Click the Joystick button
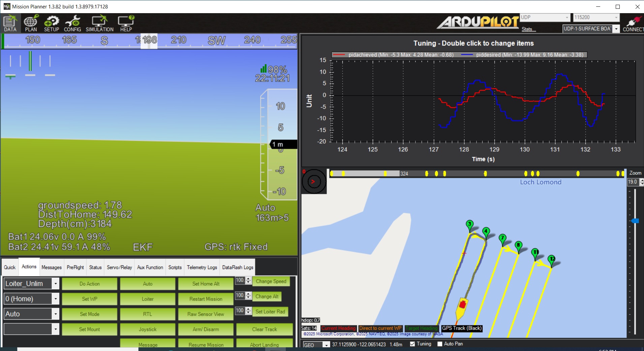644x351 pixels. click(148, 329)
